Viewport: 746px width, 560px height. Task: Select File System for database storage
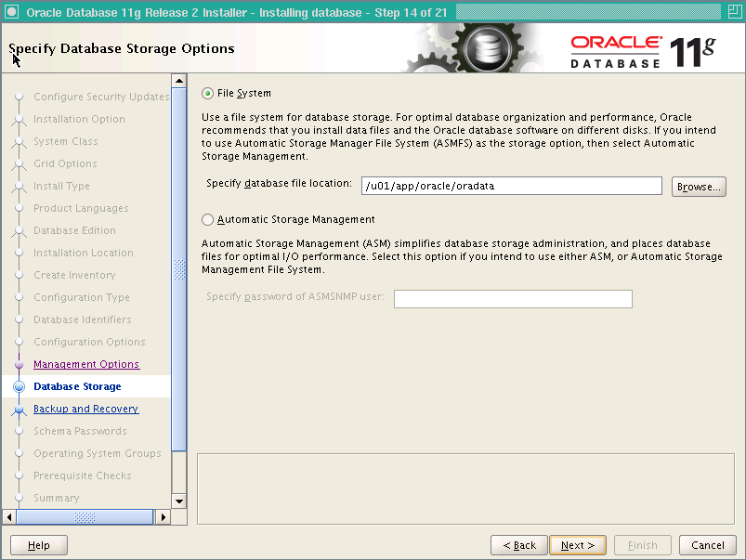click(x=206, y=93)
